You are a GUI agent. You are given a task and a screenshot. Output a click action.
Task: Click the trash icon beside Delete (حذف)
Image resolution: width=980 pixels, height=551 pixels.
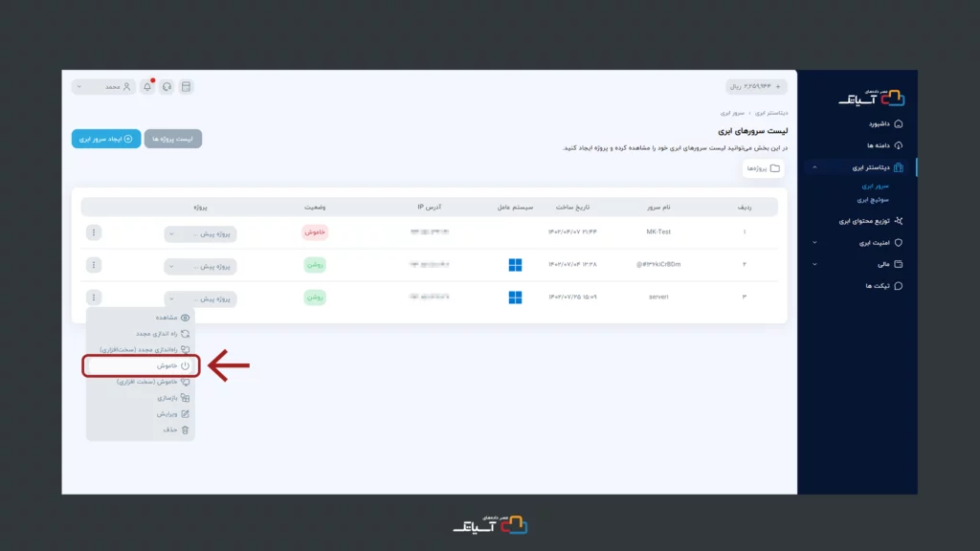tap(185, 430)
